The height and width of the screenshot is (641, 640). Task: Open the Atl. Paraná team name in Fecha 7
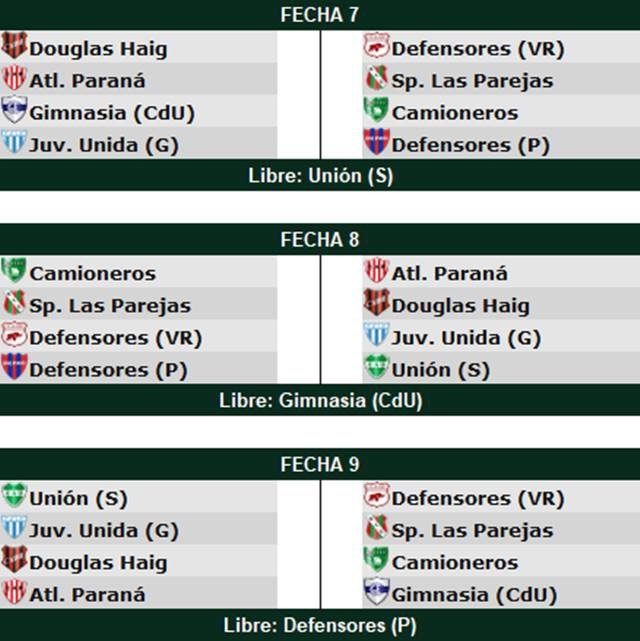[x=87, y=80]
